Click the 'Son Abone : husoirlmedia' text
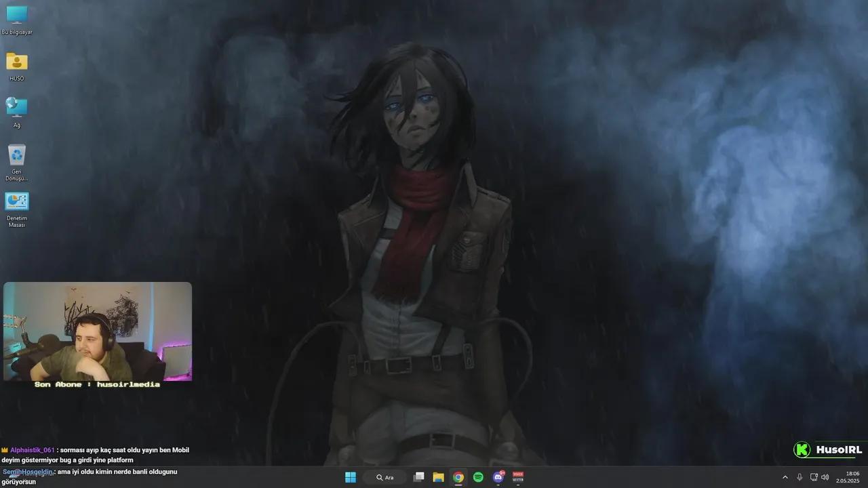868x488 pixels. (98, 384)
